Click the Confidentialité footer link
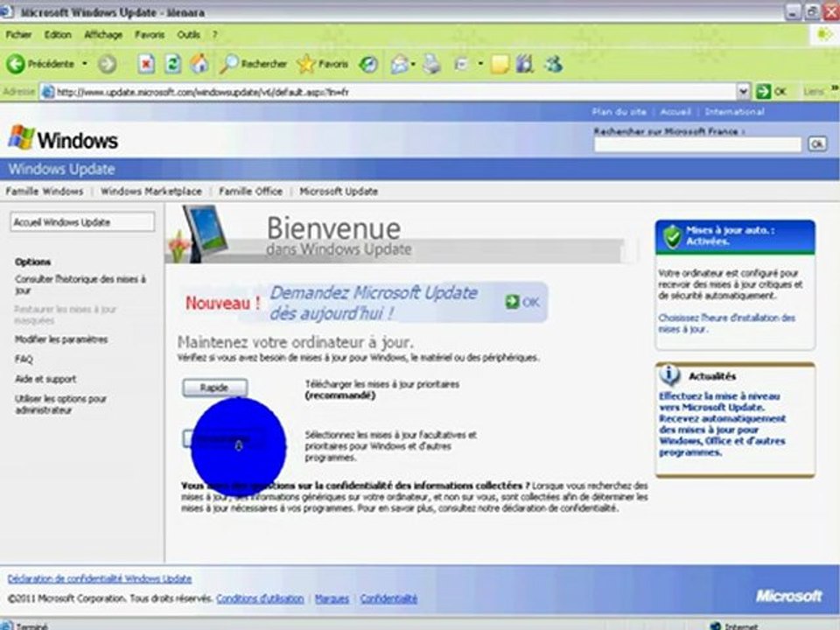 coord(388,598)
